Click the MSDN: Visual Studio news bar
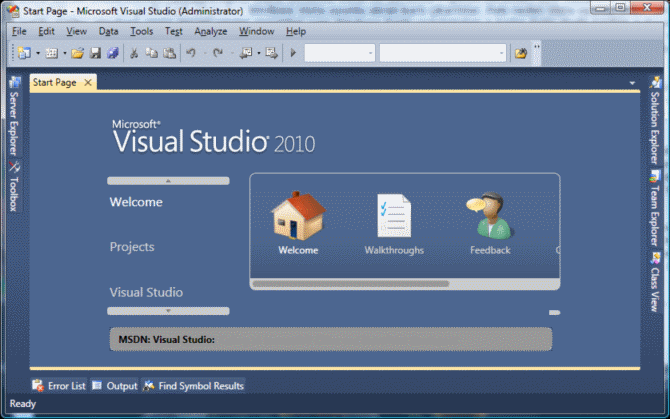Viewport: 670px width, 419px height. (331, 340)
